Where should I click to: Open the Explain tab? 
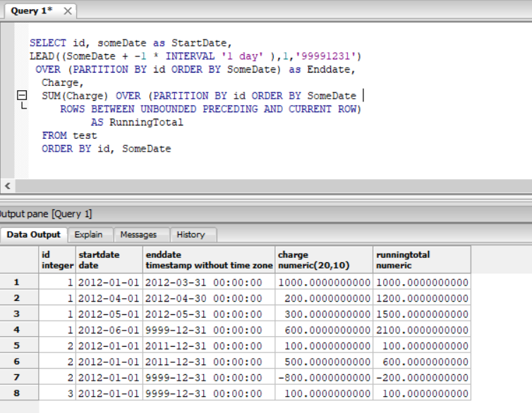89,235
